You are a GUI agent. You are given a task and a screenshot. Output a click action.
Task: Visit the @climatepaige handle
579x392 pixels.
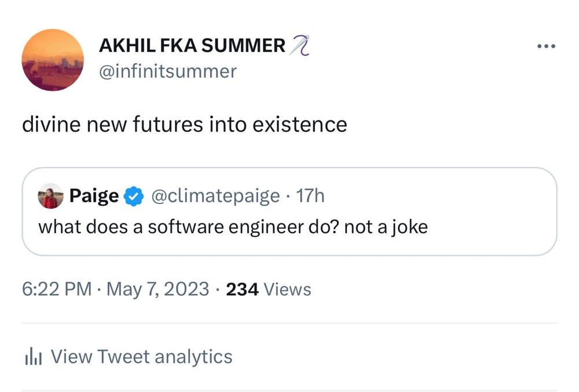215,197
